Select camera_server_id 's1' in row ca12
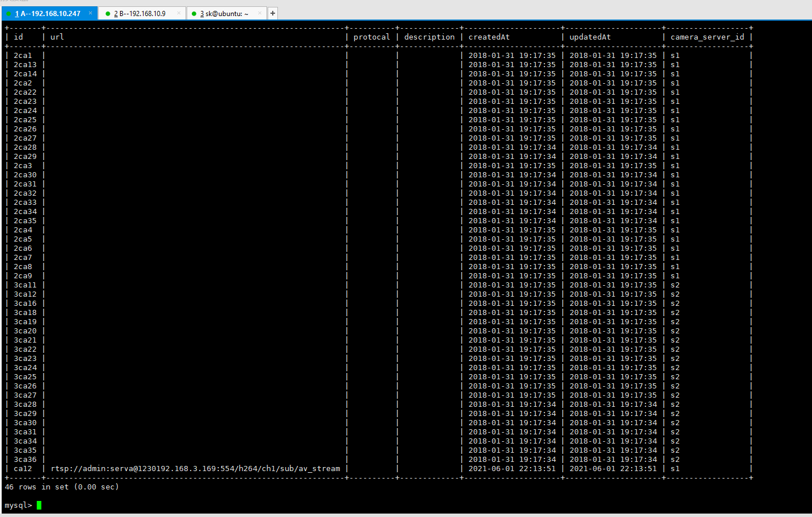812x517 pixels. point(675,468)
